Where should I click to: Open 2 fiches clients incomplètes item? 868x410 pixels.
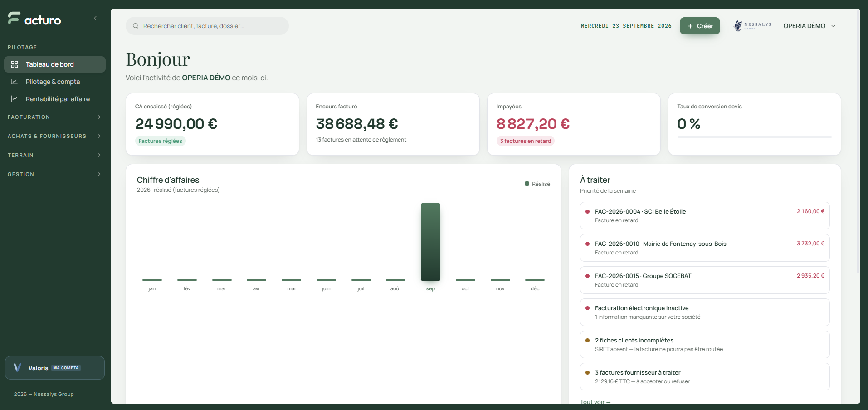coord(705,344)
